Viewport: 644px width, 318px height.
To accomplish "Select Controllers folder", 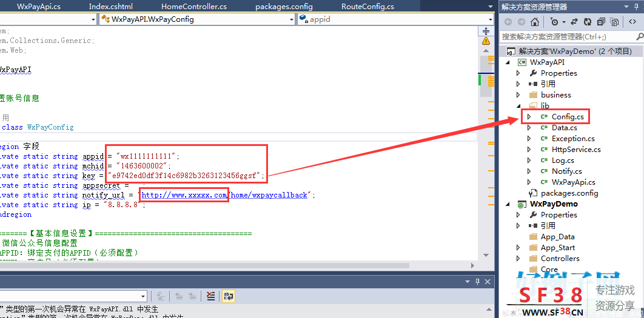I will (x=560, y=259).
